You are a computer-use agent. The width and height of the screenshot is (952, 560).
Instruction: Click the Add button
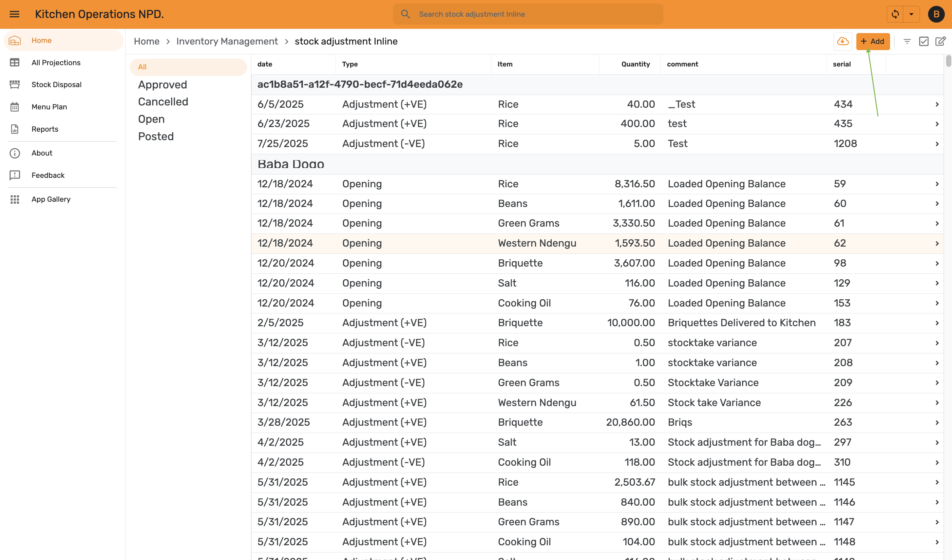873,41
